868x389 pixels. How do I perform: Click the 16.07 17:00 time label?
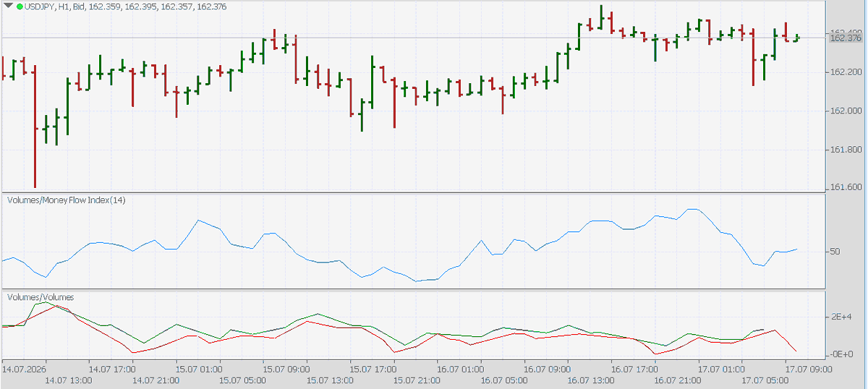(634, 369)
